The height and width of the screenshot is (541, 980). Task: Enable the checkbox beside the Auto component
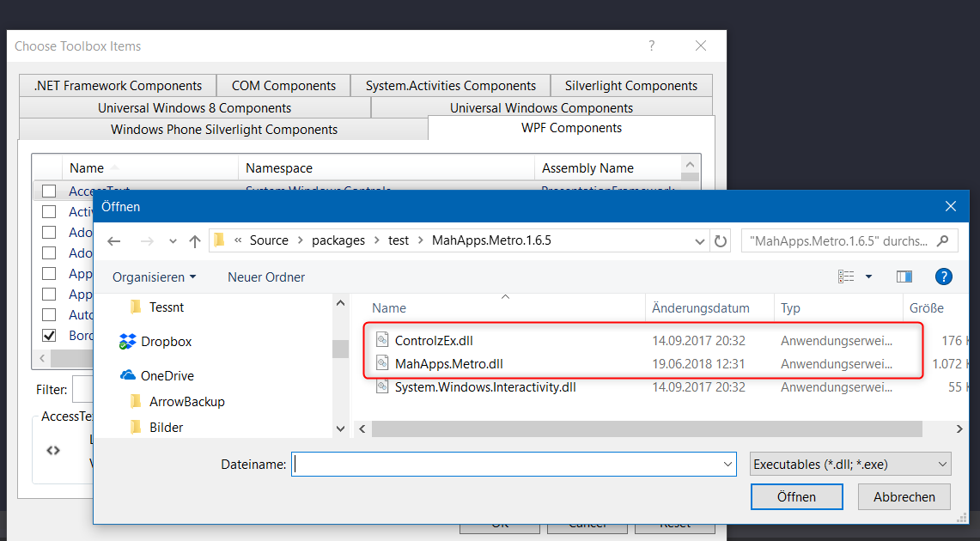tap(49, 314)
